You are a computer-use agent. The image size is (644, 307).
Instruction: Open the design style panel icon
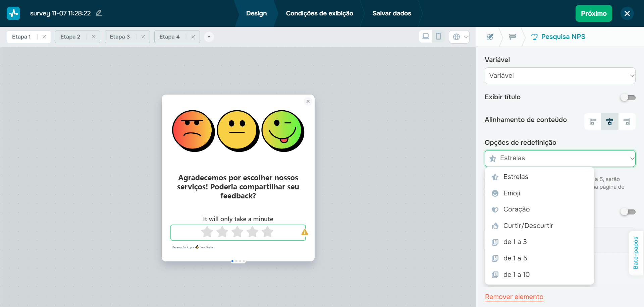[x=490, y=37]
